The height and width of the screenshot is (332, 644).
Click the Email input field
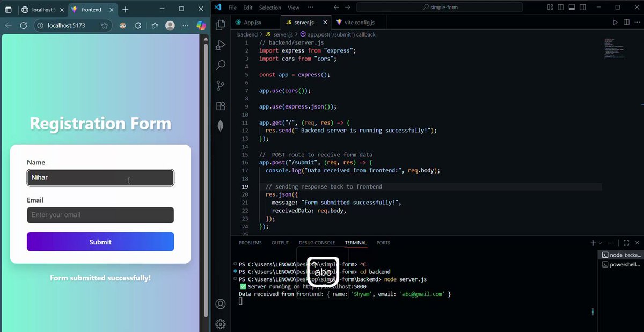coord(100,215)
